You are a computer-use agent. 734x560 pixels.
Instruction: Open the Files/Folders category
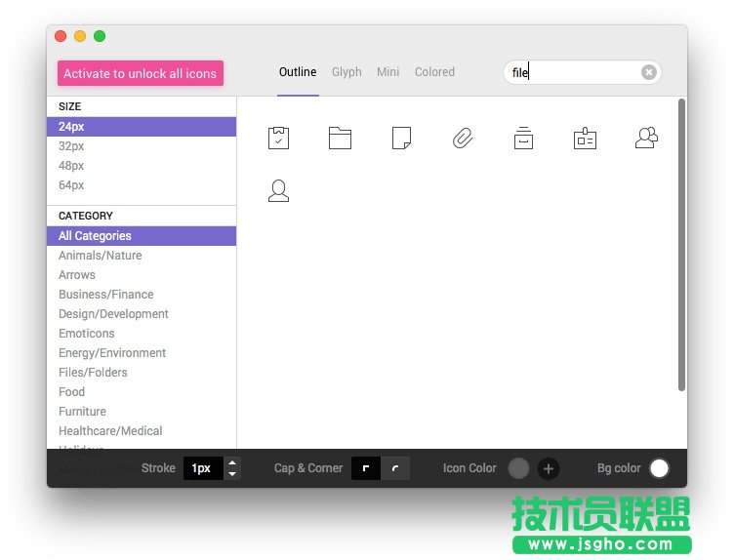[x=93, y=373]
